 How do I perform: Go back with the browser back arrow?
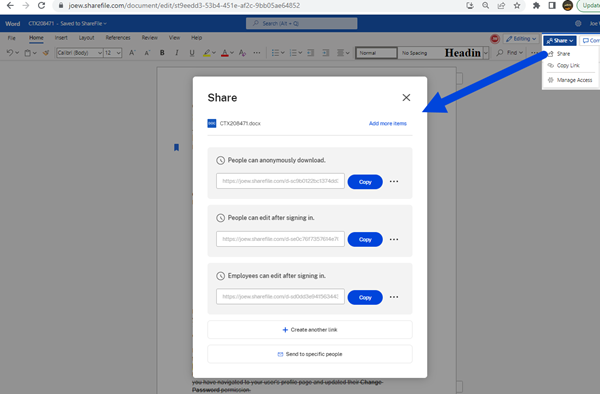pyautogui.click(x=10, y=5)
